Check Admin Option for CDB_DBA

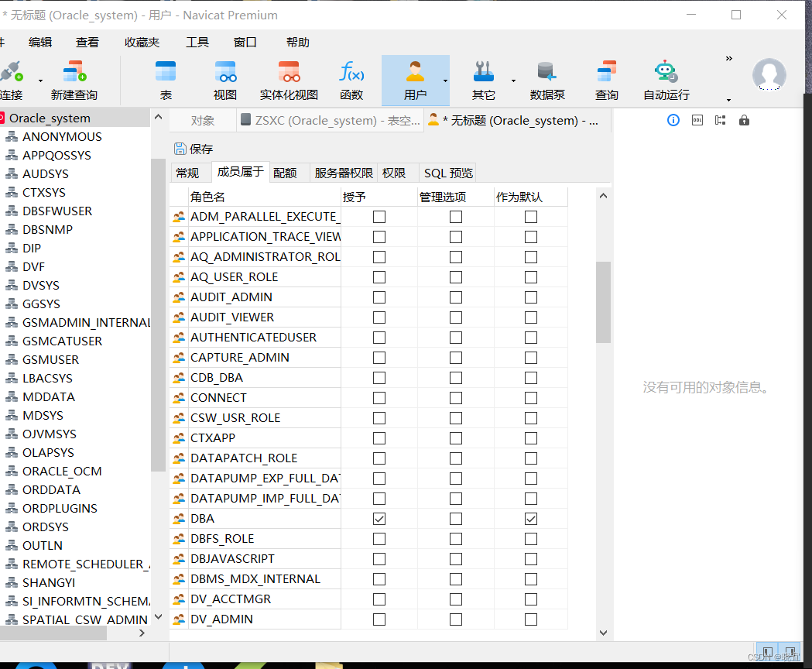[456, 378]
